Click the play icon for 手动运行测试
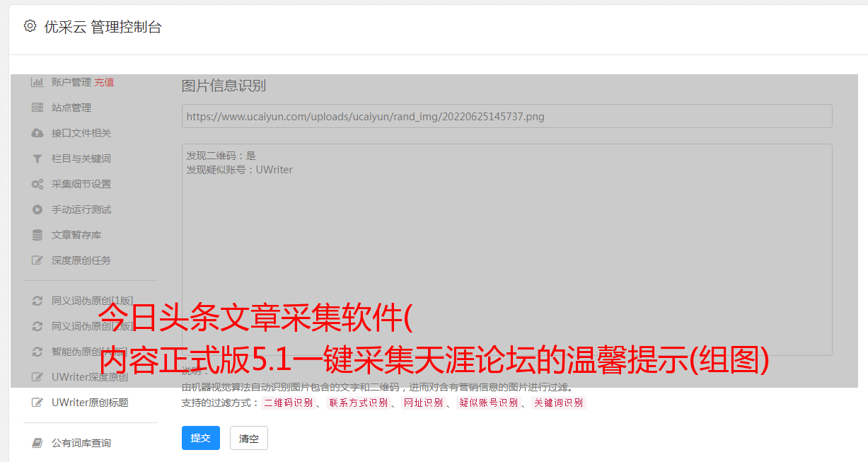Viewport: 868px width, 462px height. pos(37,209)
